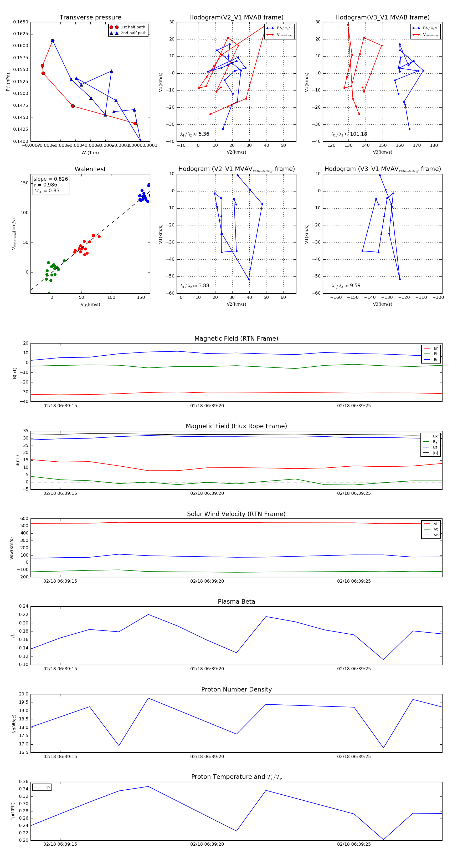The width and height of the screenshot is (473, 868).
Task: Click the 'WalenTest' plot title
Action: tap(90, 169)
